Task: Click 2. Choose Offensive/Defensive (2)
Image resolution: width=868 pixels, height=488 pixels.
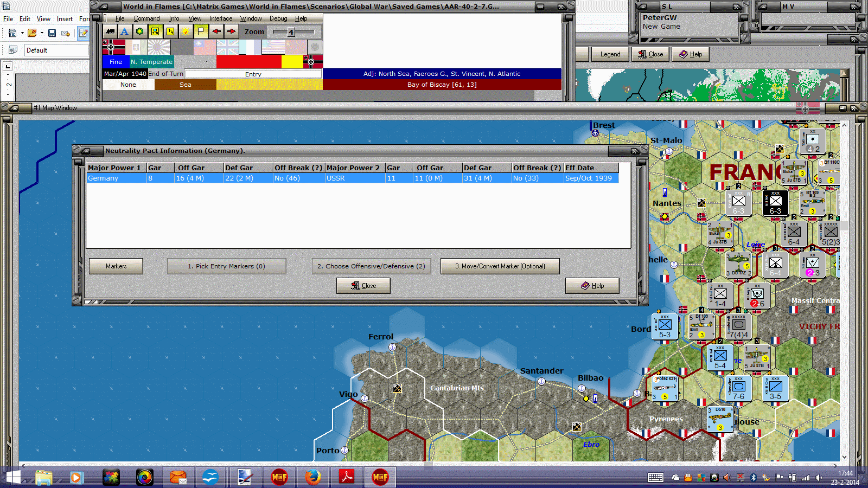Action: pos(371,266)
